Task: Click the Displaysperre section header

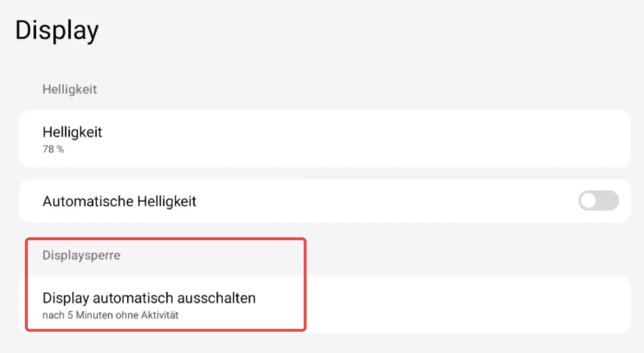Action: pos(81,255)
